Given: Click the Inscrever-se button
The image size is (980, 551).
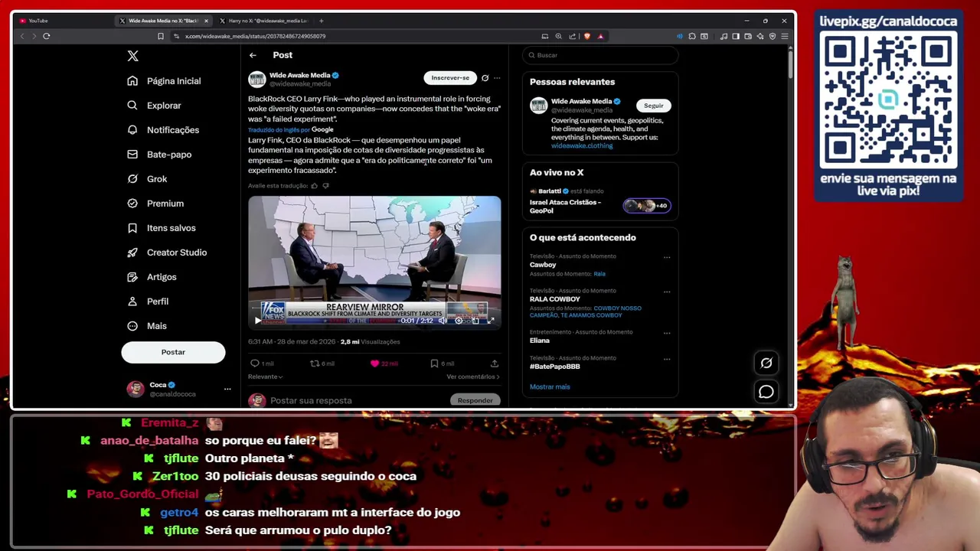Looking at the screenshot, I should coord(450,78).
